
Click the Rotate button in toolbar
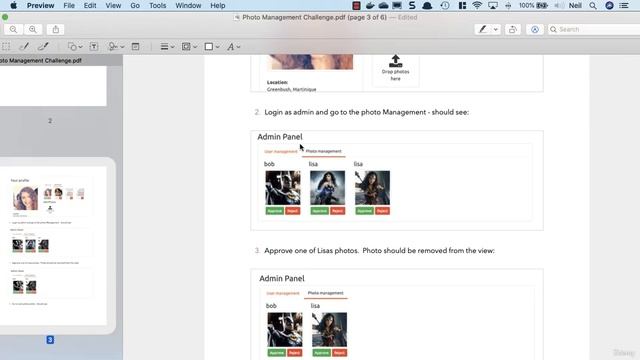513,29
